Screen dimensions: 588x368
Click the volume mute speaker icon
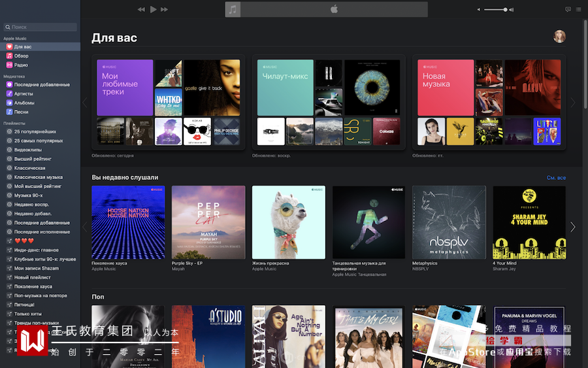tap(478, 10)
